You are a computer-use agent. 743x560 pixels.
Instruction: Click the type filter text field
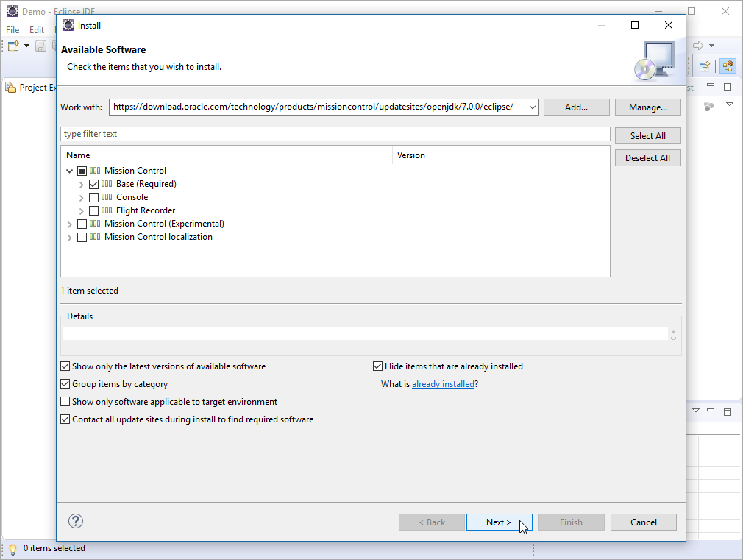coord(335,134)
